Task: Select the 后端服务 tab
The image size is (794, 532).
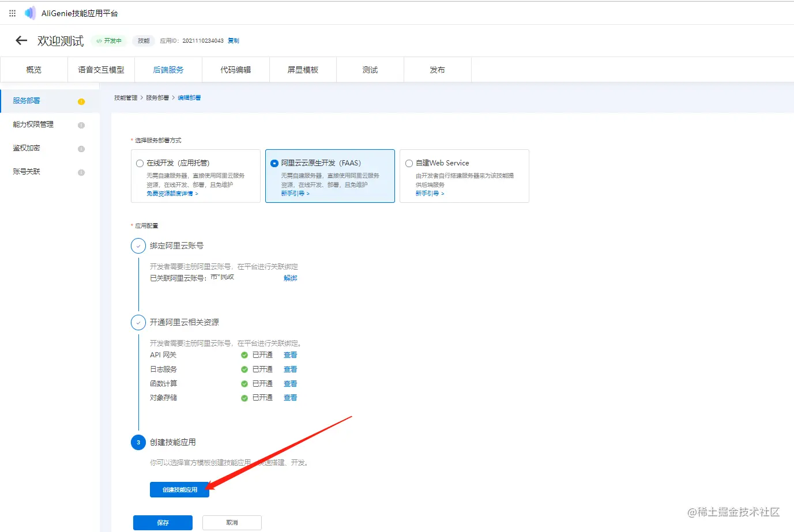Action: [168, 70]
